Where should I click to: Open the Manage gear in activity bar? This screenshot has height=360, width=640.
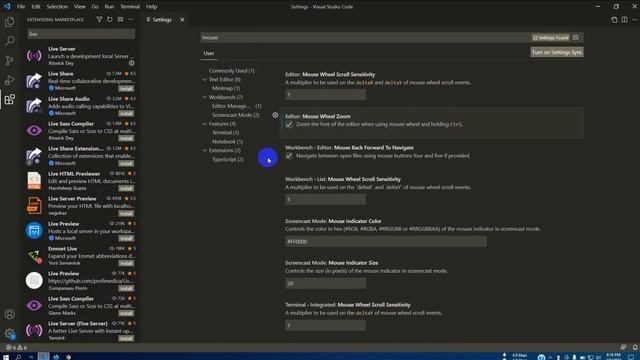(x=9, y=333)
